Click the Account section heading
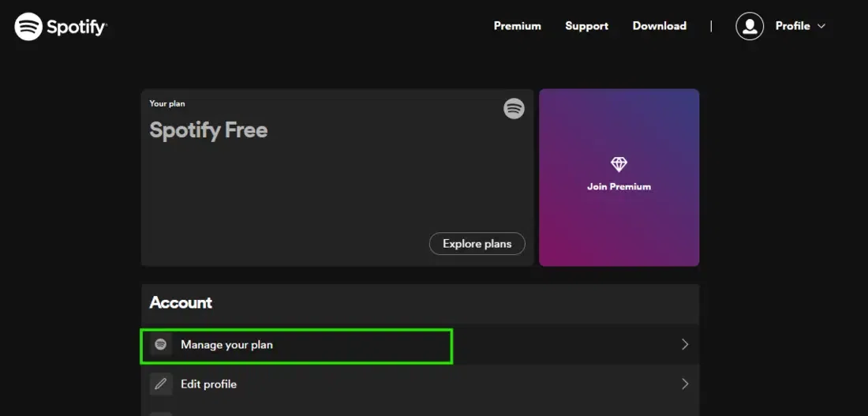 pyautogui.click(x=181, y=303)
